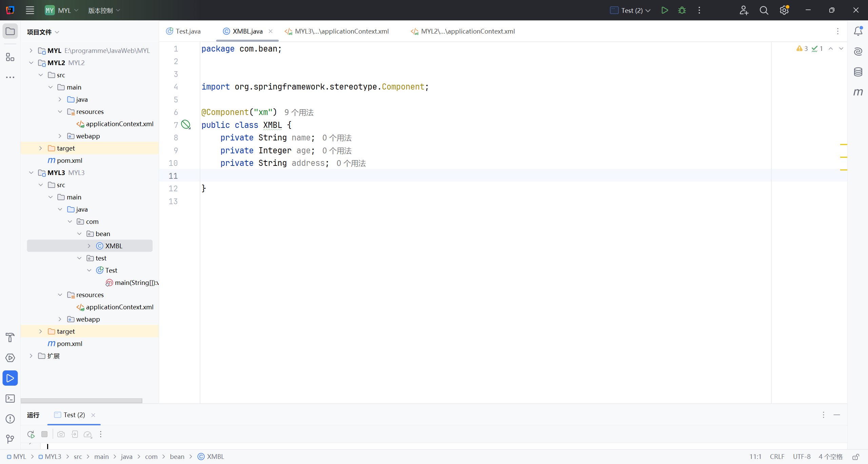Open the Maven tool window
This screenshot has width=868, height=464.
(x=858, y=92)
